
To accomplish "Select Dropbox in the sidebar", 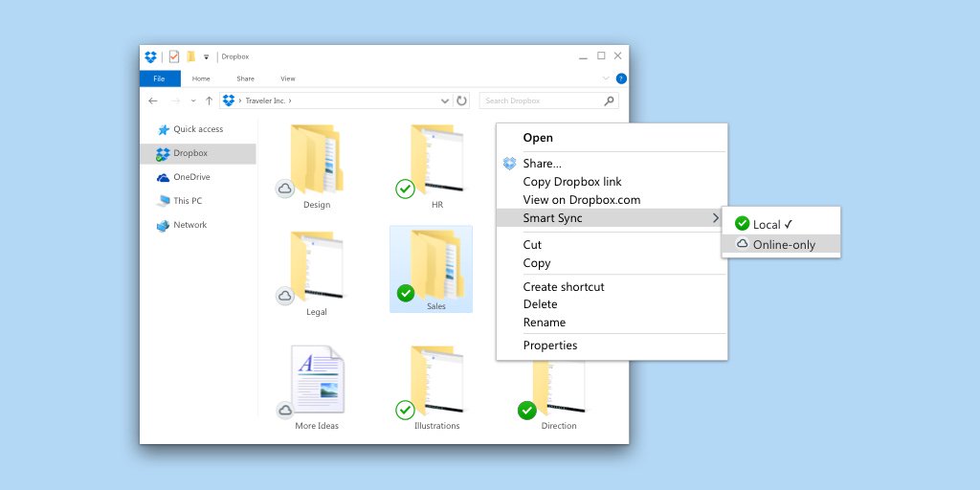I will pos(197,154).
